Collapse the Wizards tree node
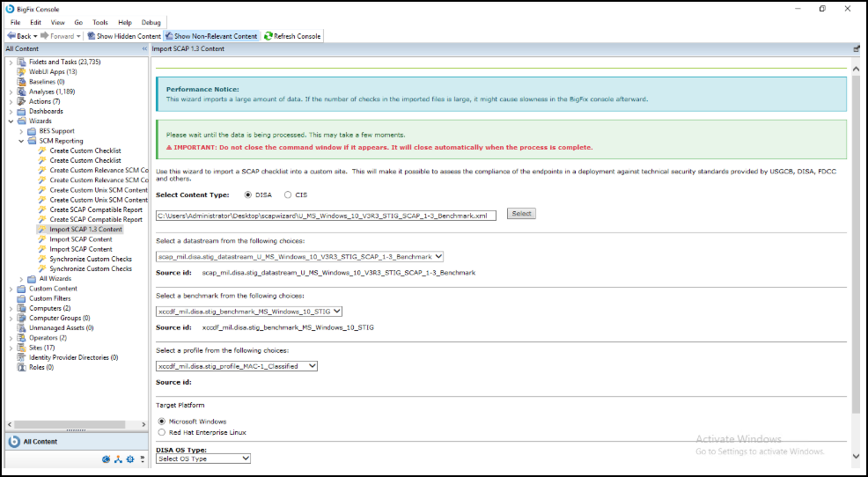 [x=11, y=121]
